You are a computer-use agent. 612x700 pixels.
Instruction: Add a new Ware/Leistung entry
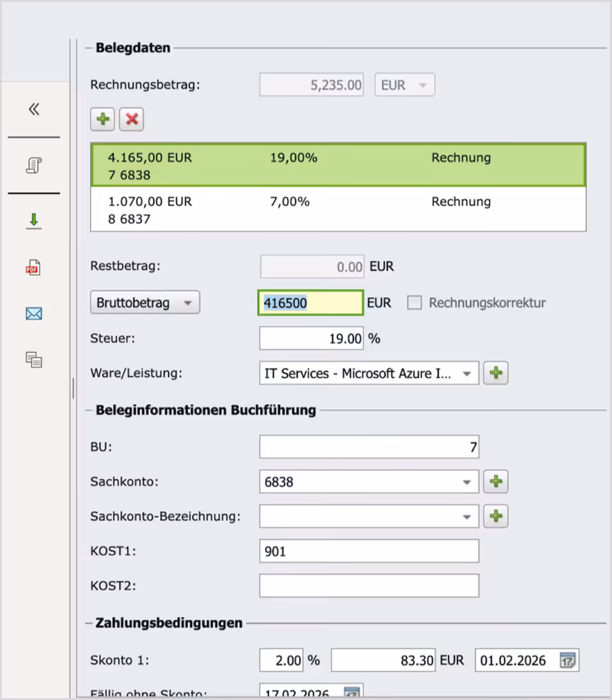click(x=495, y=373)
